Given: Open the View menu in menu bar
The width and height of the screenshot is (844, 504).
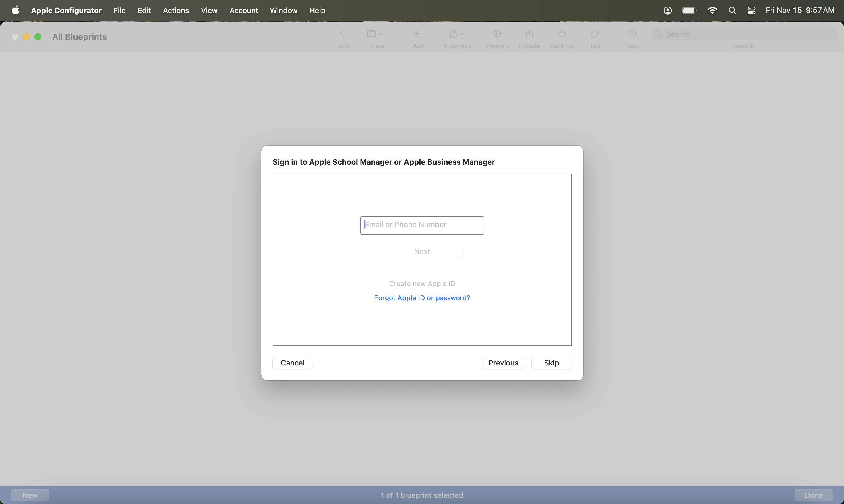Looking at the screenshot, I should pyautogui.click(x=209, y=11).
